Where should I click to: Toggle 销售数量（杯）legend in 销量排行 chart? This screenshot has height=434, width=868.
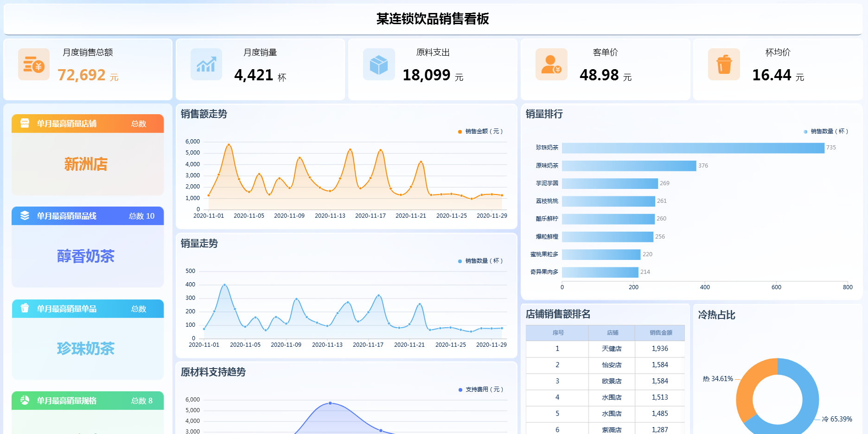point(826,132)
